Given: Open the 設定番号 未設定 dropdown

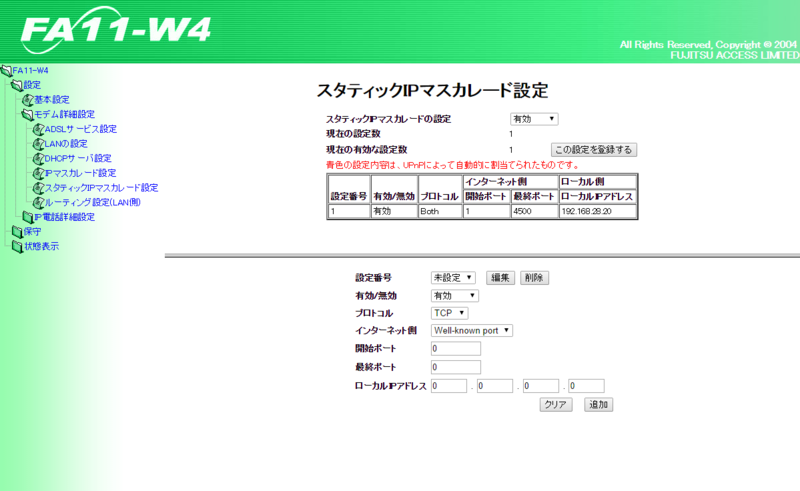Looking at the screenshot, I should tap(453, 278).
